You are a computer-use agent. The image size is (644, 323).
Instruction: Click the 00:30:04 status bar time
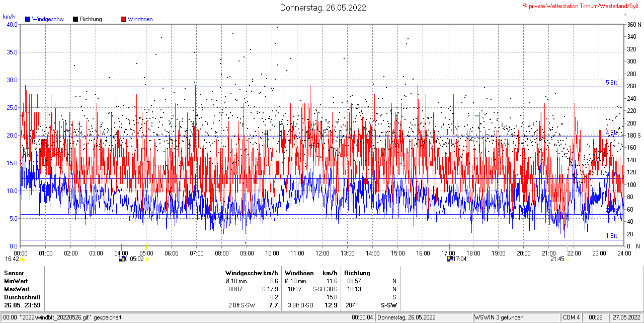[x=363, y=317]
